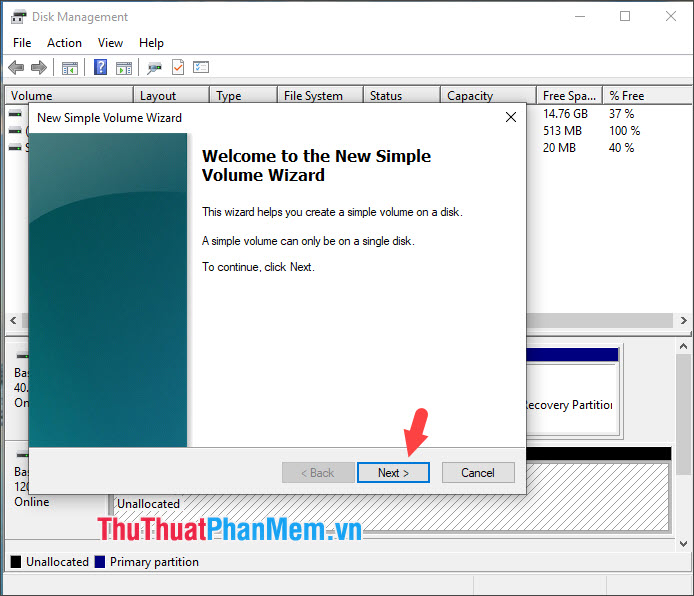Select the 20 MB free space cell
Image resolution: width=694 pixels, height=596 pixels.
(559, 148)
